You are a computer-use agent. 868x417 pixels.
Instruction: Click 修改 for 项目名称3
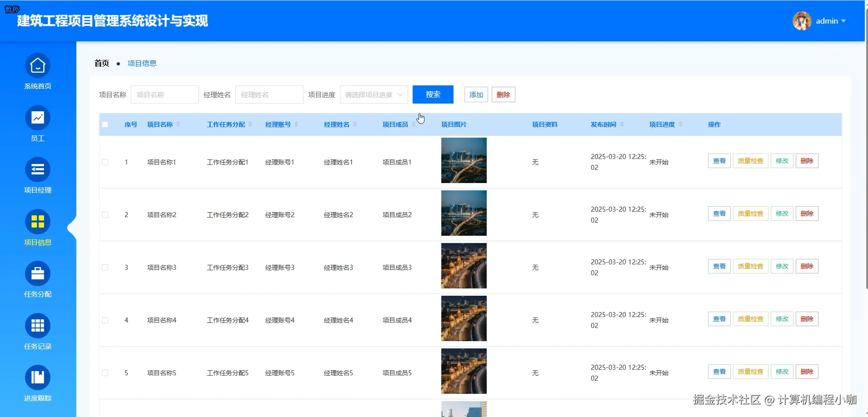point(782,266)
